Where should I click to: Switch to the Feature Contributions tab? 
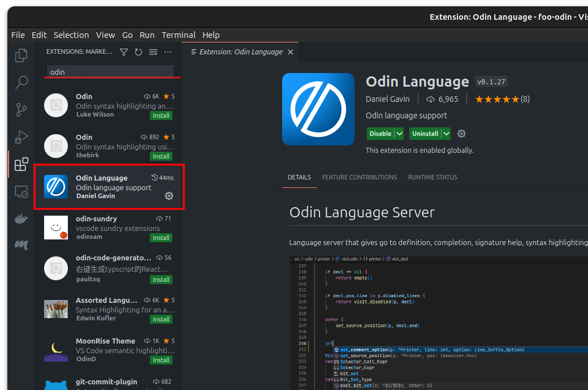(359, 177)
